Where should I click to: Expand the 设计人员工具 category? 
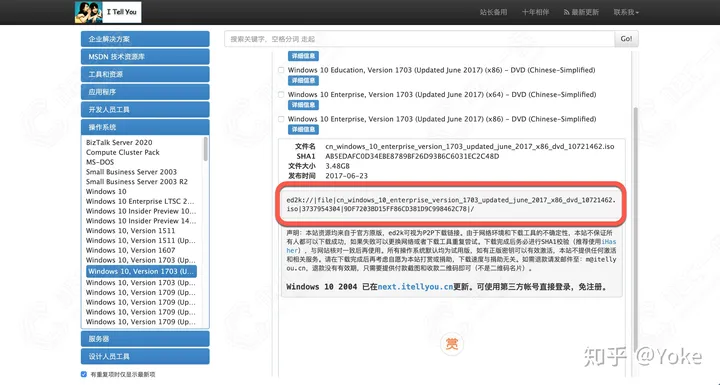click(145, 356)
